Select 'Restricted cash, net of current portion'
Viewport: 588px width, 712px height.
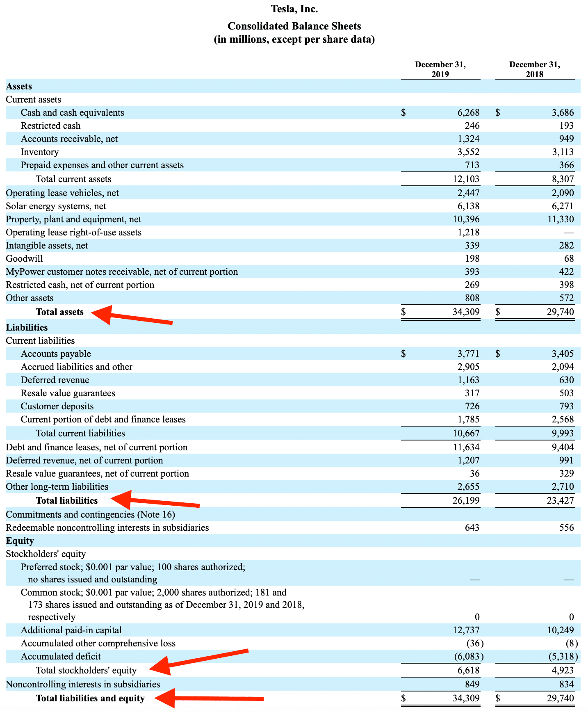[80, 285]
